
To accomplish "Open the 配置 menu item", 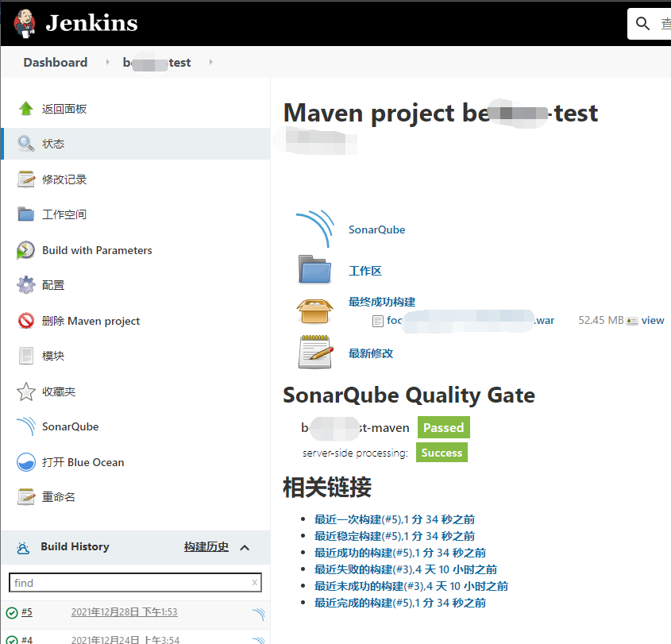I will 53,285.
